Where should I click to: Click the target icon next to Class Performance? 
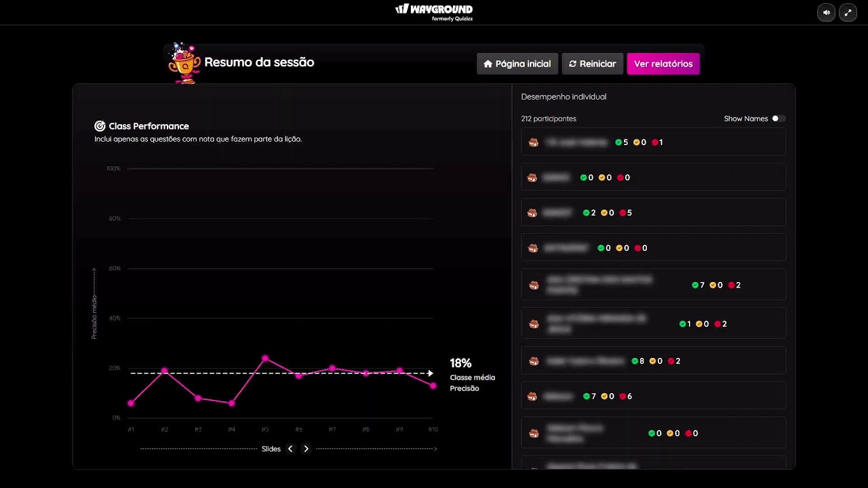(x=100, y=126)
